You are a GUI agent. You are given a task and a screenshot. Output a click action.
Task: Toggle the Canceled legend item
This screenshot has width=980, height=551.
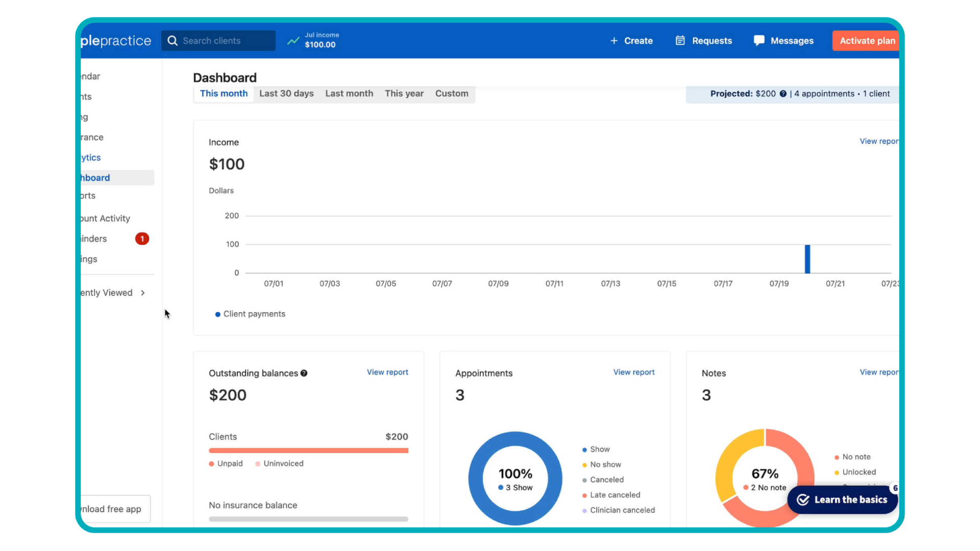(603, 480)
